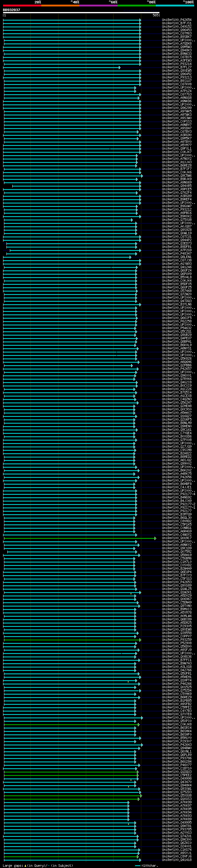The image size is (197, 868).
Task: Select hit UniRef100_Q948K3
Action: 177,50
